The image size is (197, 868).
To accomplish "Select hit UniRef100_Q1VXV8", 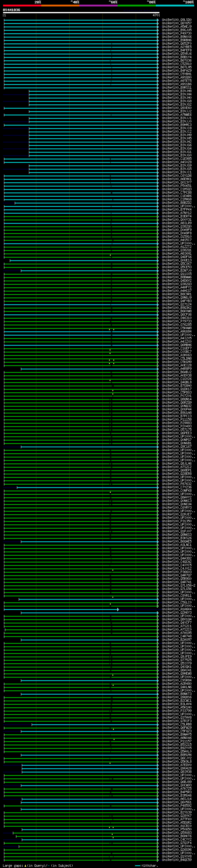I will pos(177,857).
